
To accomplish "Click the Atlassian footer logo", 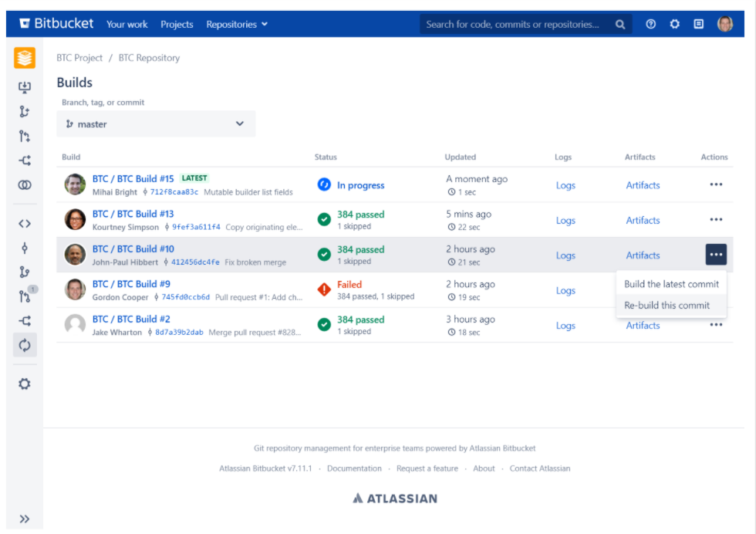I will [x=395, y=499].
